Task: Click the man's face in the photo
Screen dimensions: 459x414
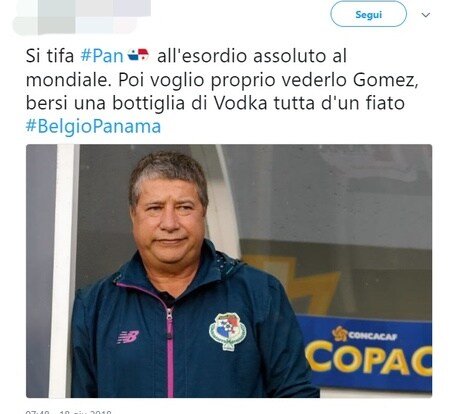Action: point(168,217)
